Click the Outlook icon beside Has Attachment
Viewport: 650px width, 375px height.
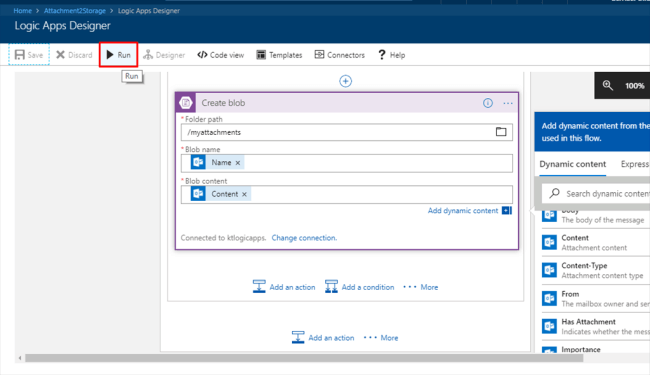[x=549, y=326]
